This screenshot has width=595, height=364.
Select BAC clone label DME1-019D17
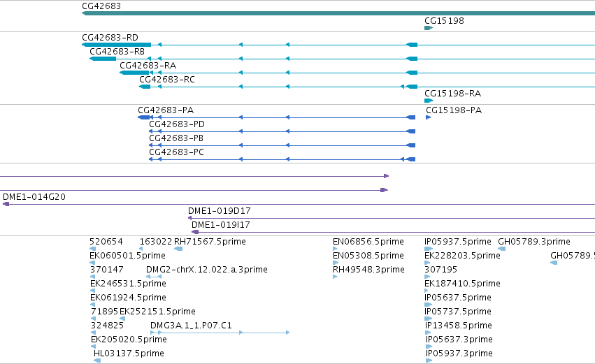[220, 211]
